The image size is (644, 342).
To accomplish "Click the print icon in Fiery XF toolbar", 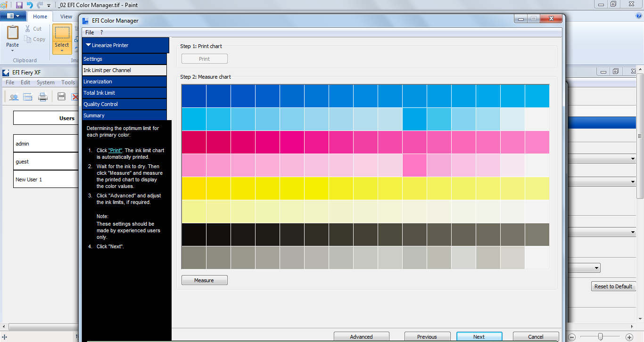I will click(x=42, y=96).
